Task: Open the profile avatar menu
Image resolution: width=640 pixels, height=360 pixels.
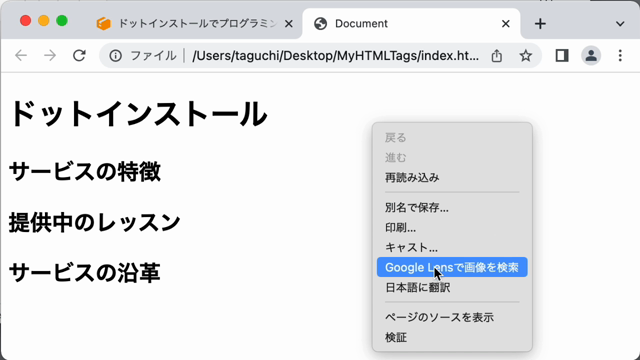Action: [591, 56]
